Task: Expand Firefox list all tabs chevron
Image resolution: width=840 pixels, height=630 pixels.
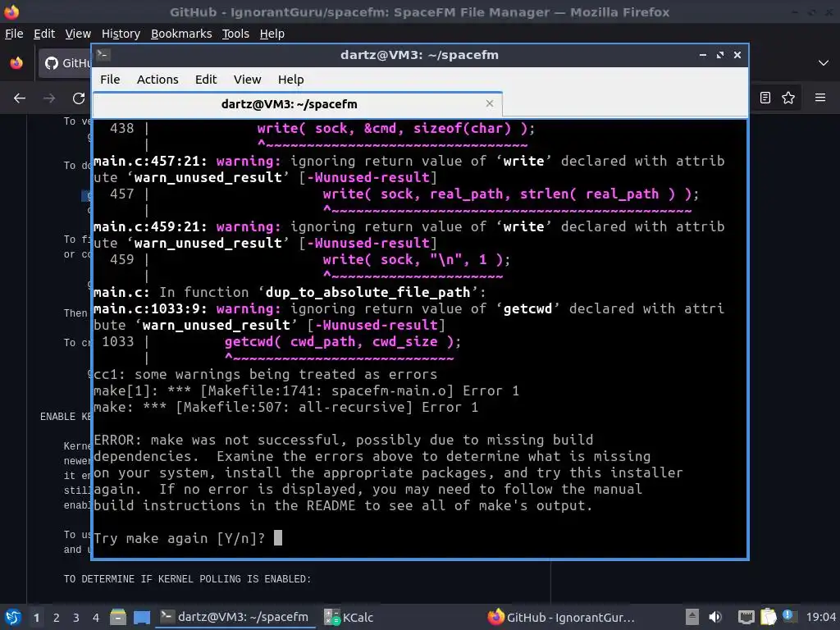Action: pos(824,63)
